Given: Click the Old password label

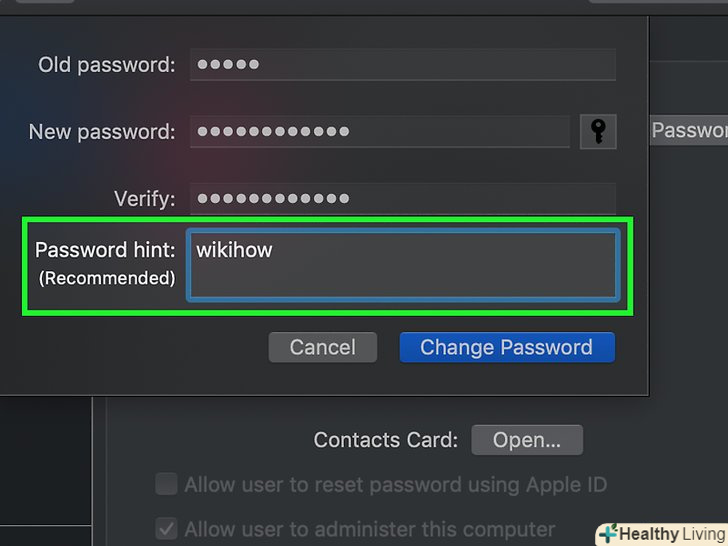Looking at the screenshot, I should 107,65.
